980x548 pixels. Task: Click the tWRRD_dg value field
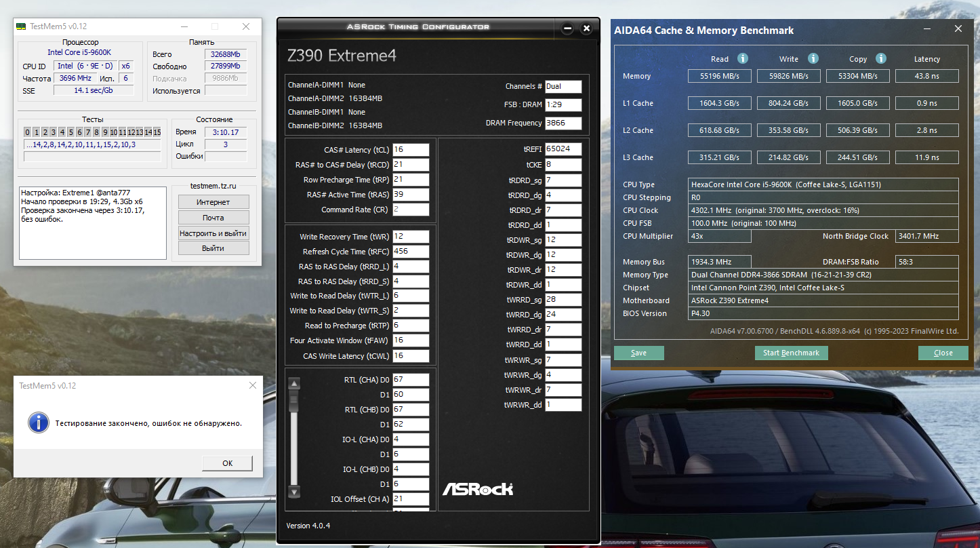click(563, 315)
